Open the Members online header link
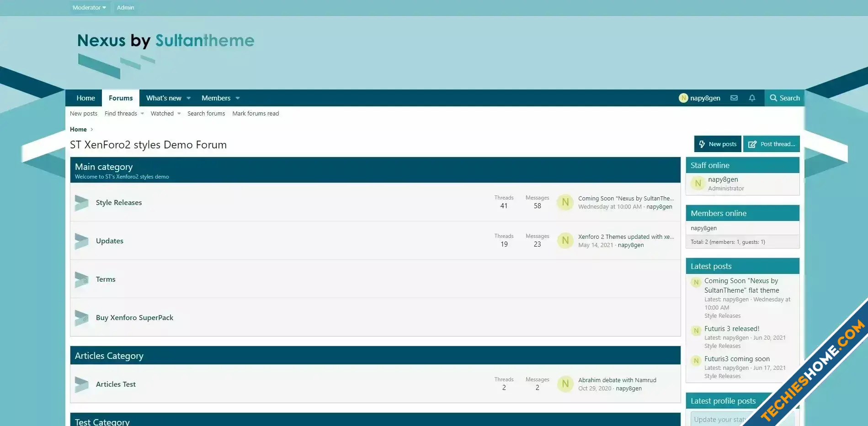The image size is (868, 426). [x=719, y=214]
